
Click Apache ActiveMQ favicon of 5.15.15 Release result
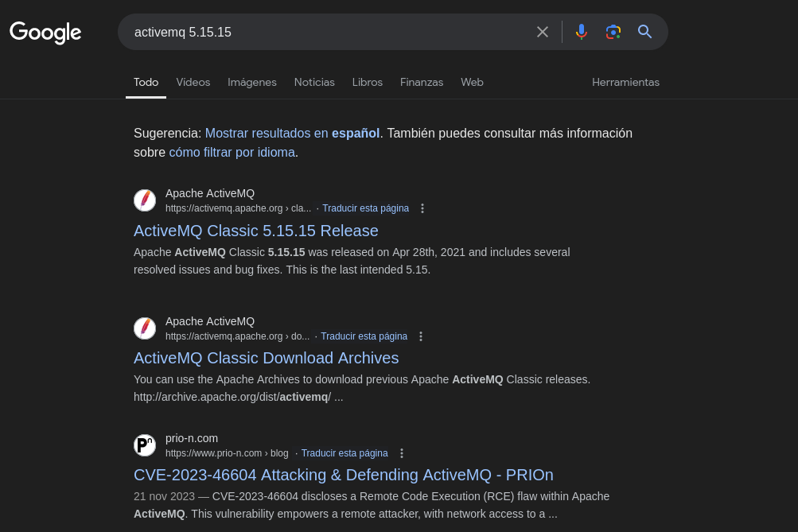(145, 200)
